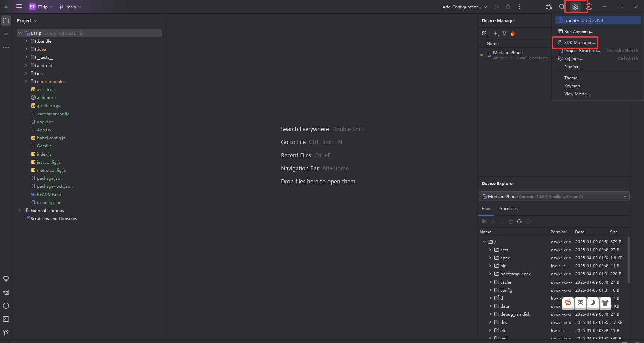Click the Sogou input method S icon
Image resolution: width=644 pixels, height=343 pixels.
click(x=568, y=303)
